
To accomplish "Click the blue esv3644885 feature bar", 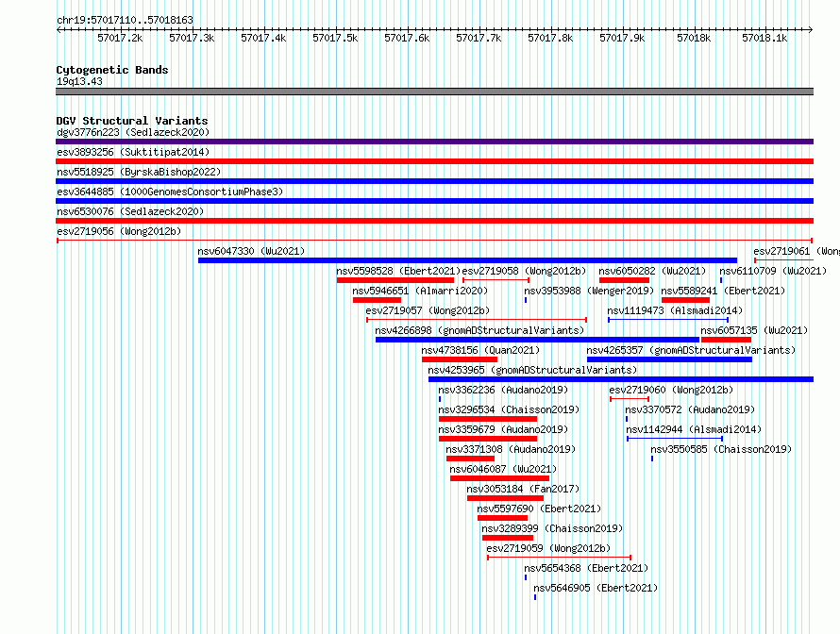I will point(434,201).
